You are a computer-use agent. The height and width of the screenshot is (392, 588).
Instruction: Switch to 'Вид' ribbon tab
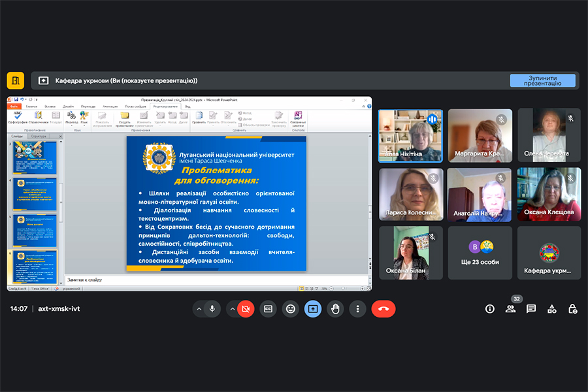coord(188,106)
